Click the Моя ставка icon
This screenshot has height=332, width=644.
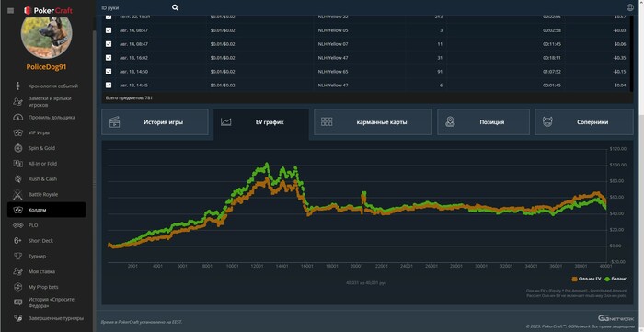[x=17, y=271]
